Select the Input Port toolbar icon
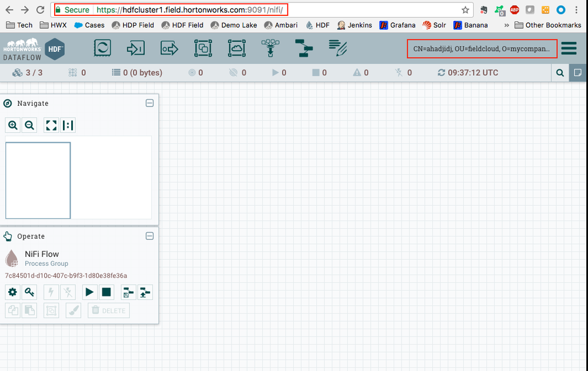The height and width of the screenshot is (371, 588). click(x=135, y=48)
